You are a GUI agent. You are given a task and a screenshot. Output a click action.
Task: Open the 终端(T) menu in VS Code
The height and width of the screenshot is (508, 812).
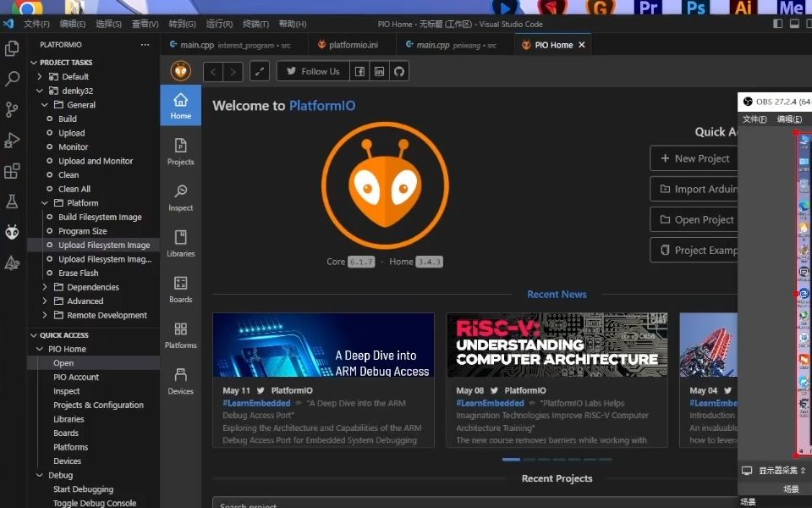255,24
